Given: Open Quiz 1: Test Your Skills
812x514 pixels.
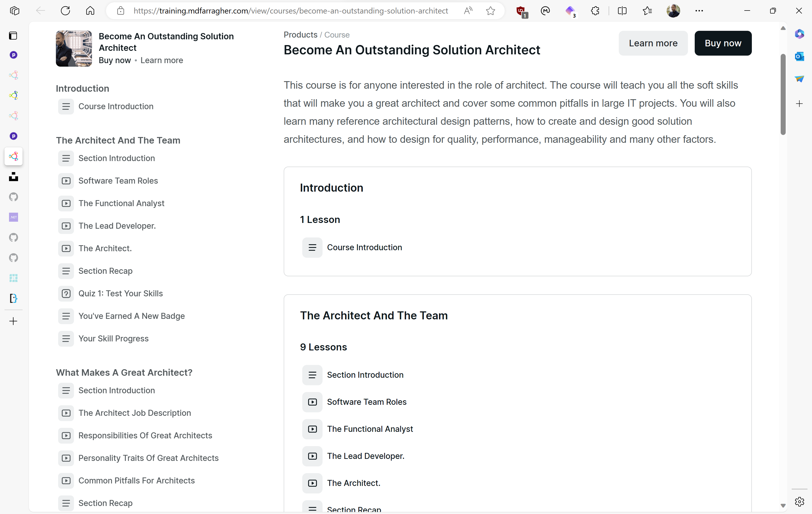Looking at the screenshot, I should point(120,293).
